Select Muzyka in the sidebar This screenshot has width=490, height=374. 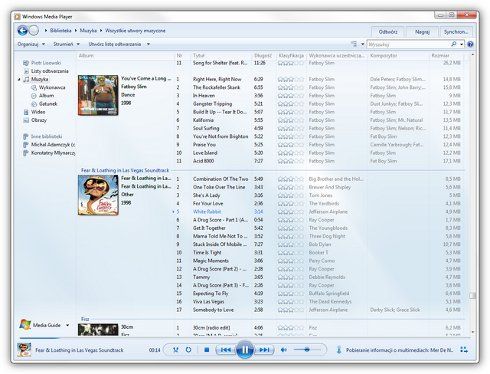coord(40,79)
